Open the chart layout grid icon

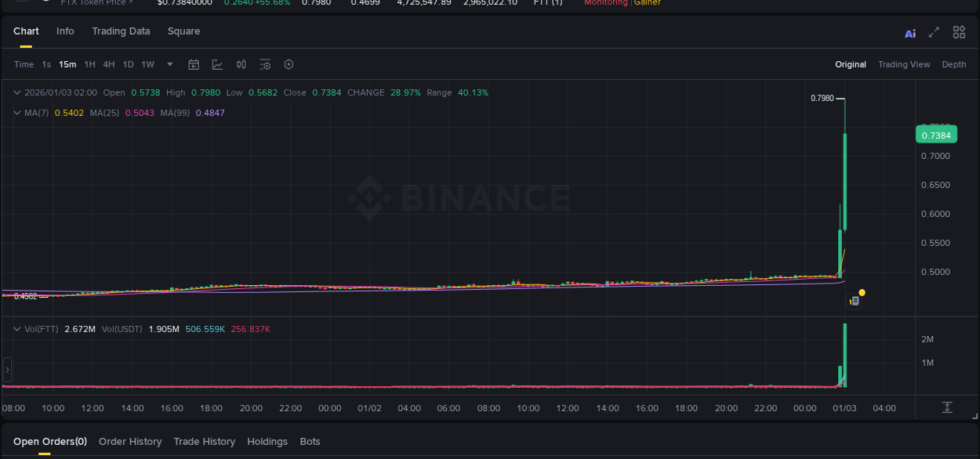[959, 32]
